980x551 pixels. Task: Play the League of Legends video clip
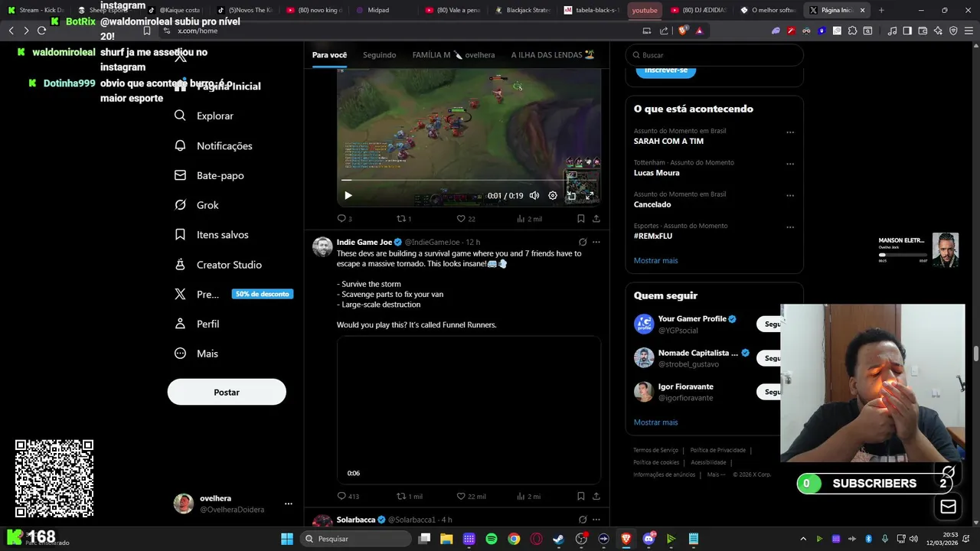pos(348,195)
